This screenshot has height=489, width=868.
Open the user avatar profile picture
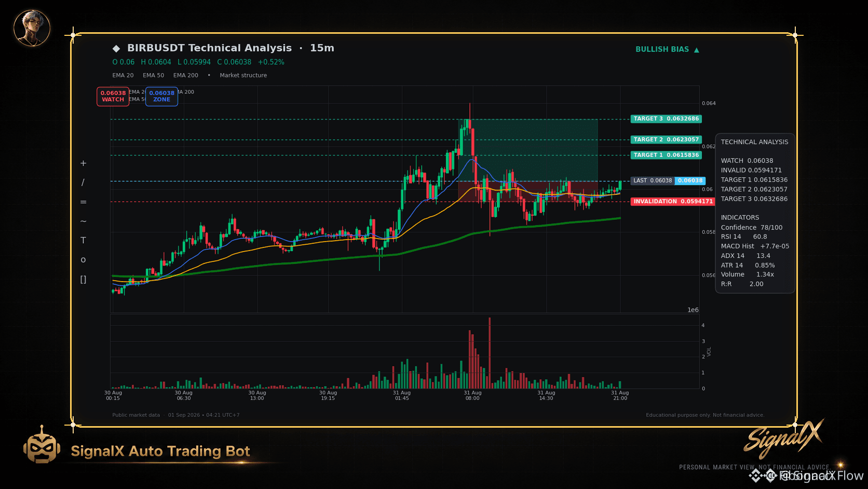point(32,28)
